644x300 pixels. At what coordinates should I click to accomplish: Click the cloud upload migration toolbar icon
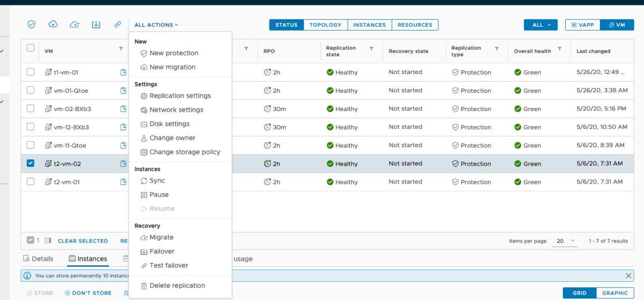[x=53, y=25]
